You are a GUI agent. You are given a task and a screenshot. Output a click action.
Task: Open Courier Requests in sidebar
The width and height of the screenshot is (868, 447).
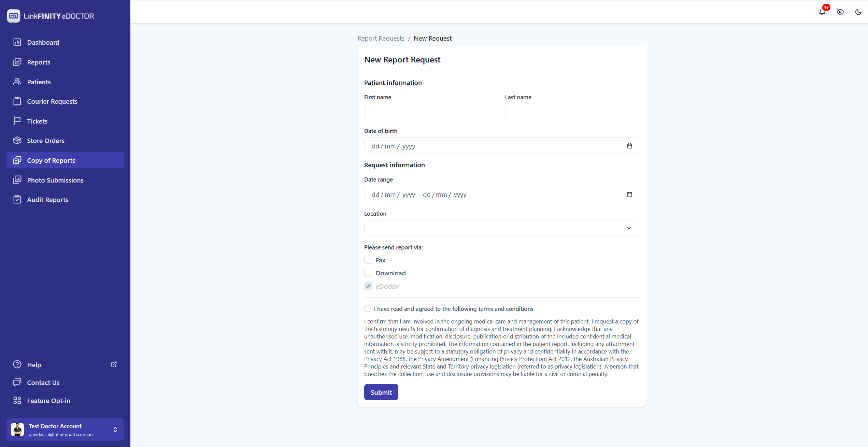coord(52,101)
